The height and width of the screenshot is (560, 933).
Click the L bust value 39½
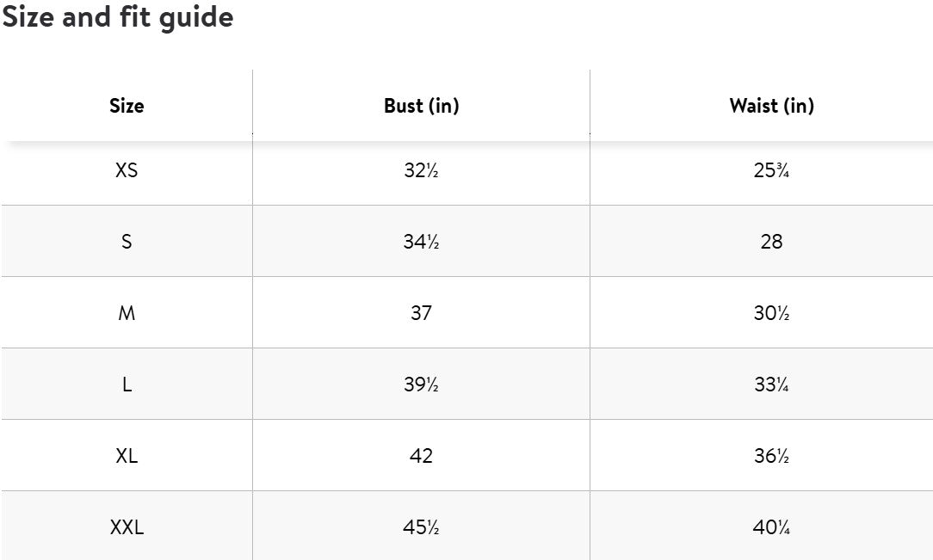[x=421, y=385]
